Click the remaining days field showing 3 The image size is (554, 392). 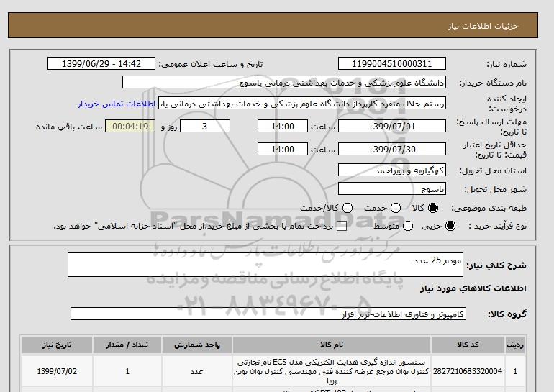[x=205, y=126]
